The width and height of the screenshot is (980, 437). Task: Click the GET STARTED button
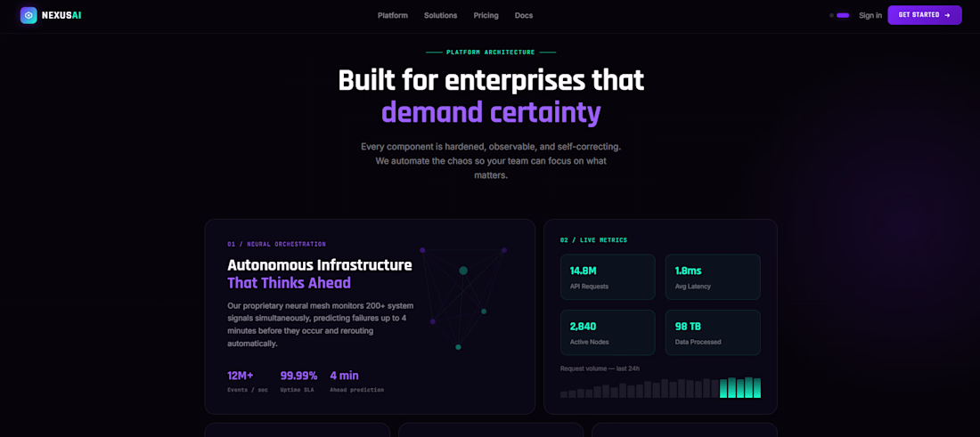pos(925,15)
